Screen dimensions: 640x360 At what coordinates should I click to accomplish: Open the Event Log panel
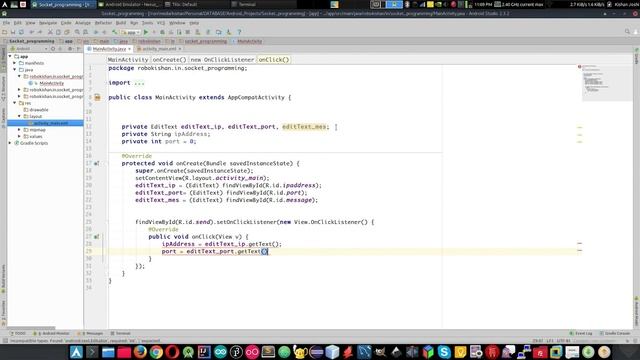click(x=581, y=333)
